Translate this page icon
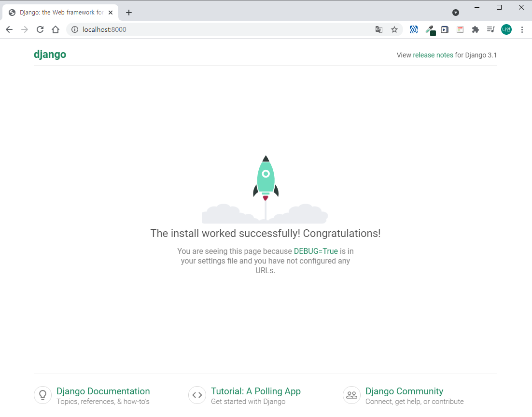The height and width of the screenshot is (417, 532). coord(379,29)
